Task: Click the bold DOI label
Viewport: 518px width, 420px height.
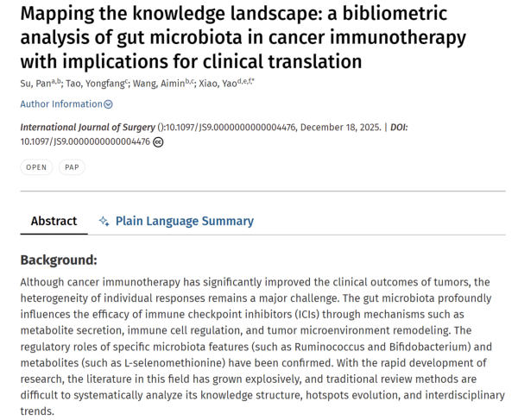Action: coord(400,128)
